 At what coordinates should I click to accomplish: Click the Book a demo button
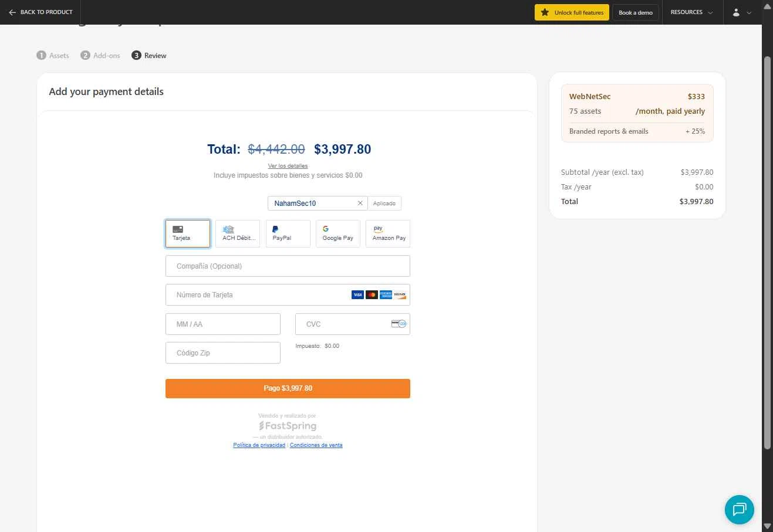(x=636, y=12)
